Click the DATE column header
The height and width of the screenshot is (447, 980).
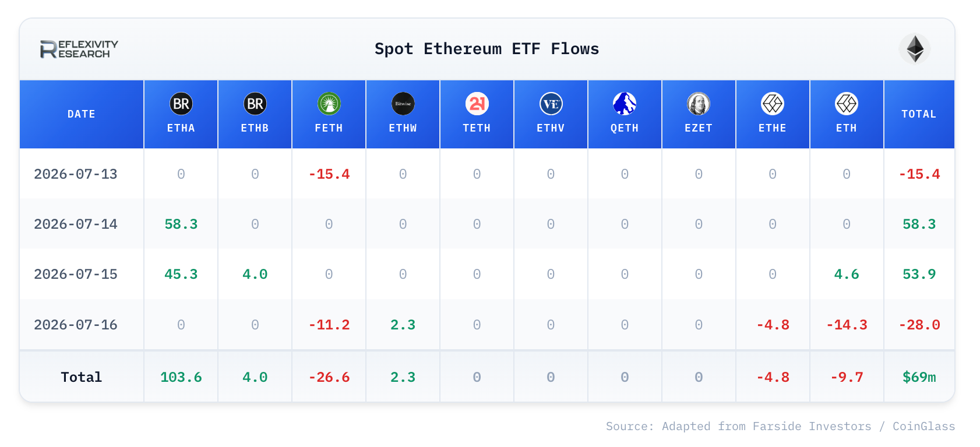tap(82, 114)
